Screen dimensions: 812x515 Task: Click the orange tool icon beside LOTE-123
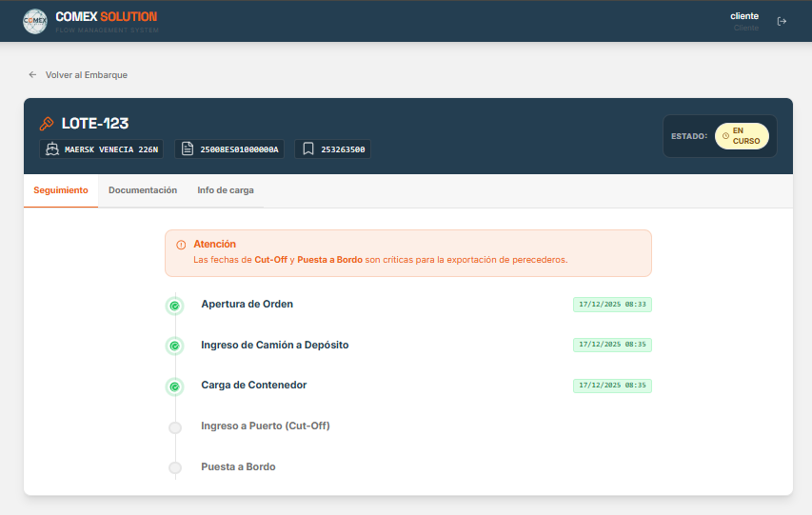pos(47,124)
